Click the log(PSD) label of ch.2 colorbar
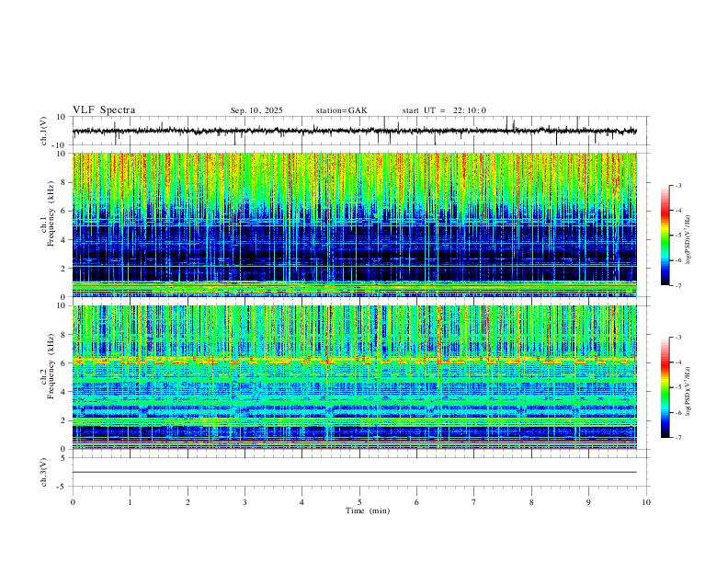 tap(688, 391)
